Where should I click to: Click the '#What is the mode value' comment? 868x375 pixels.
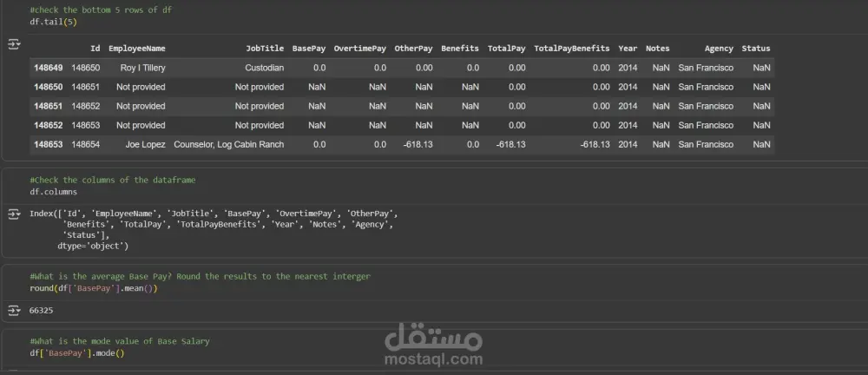[120, 341]
